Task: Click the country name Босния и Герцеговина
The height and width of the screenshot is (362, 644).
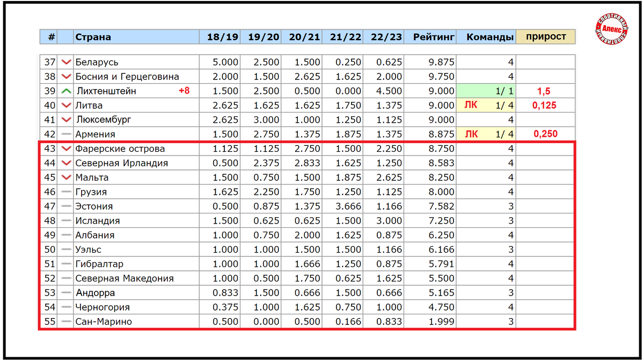Action: (x=127, y=77)
